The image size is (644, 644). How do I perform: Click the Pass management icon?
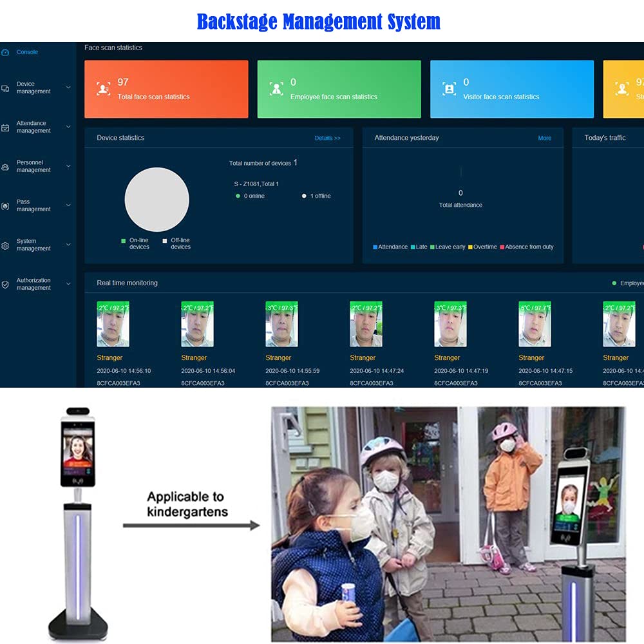pyautogui.click(x=5, y=206)
